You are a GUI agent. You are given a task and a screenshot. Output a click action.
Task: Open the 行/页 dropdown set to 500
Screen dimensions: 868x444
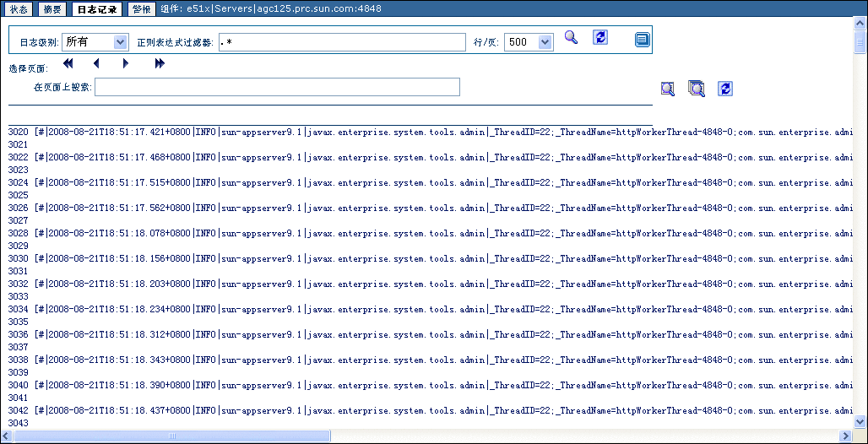pyautogui.click(x=529, y=41)
